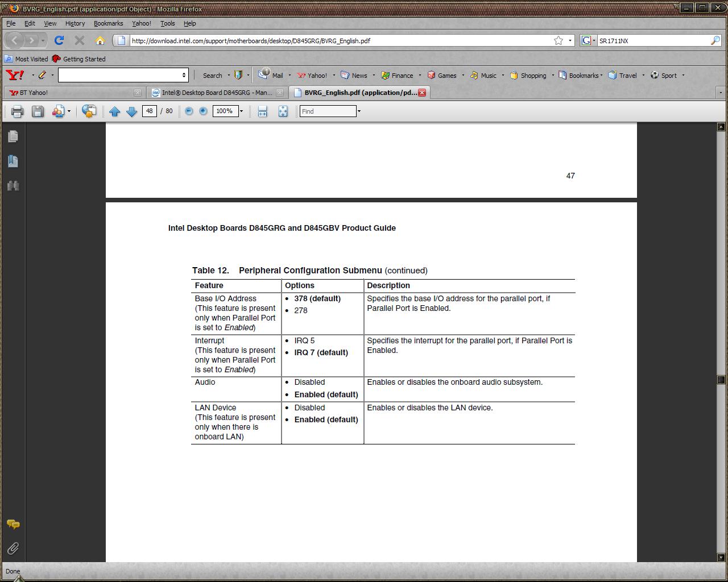Click Yahoo toolbar Search button
Image resolution: width=728 pixels, height=582 pixels.
pos(213,76)
